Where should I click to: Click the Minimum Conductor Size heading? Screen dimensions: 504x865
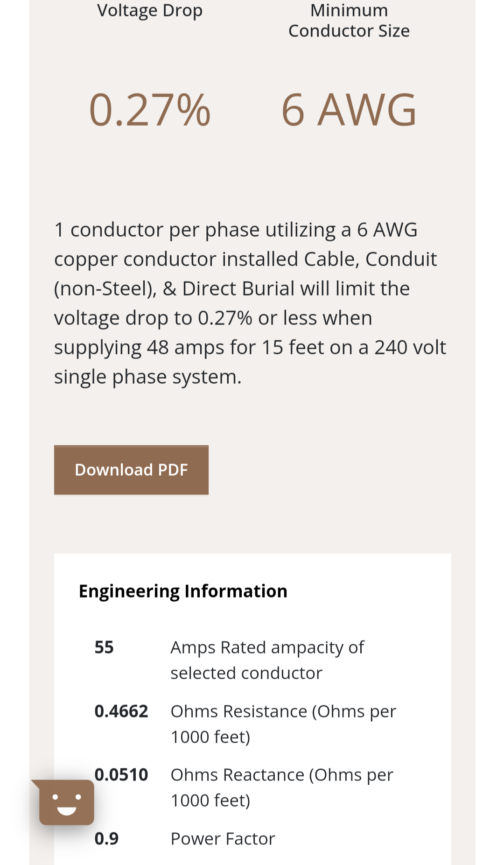click(349, 21)
